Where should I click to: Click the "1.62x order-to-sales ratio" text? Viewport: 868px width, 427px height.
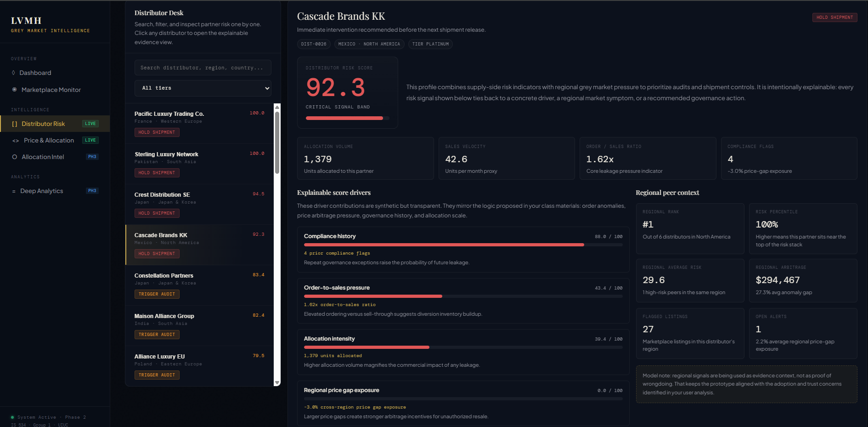(x=339, y=305)
